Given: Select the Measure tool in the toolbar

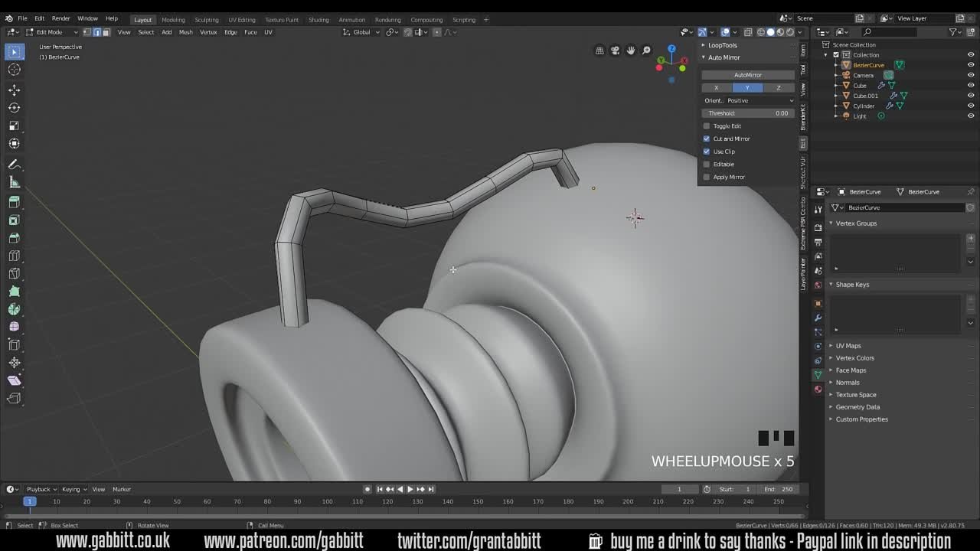Looking at the screenshot, I should click(x=14, y=181).
